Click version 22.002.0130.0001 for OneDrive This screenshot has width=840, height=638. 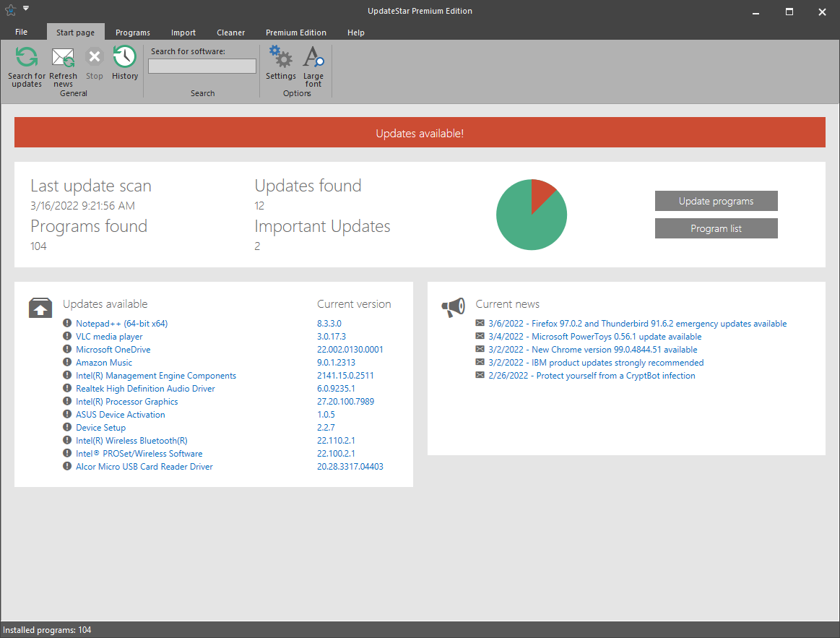tap(350, 350)
